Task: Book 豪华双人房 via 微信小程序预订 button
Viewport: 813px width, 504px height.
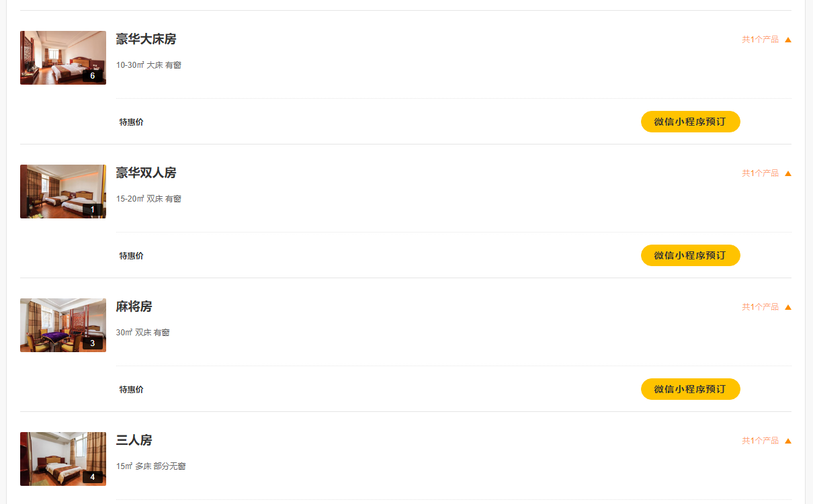Action: [x=690, y=255]
